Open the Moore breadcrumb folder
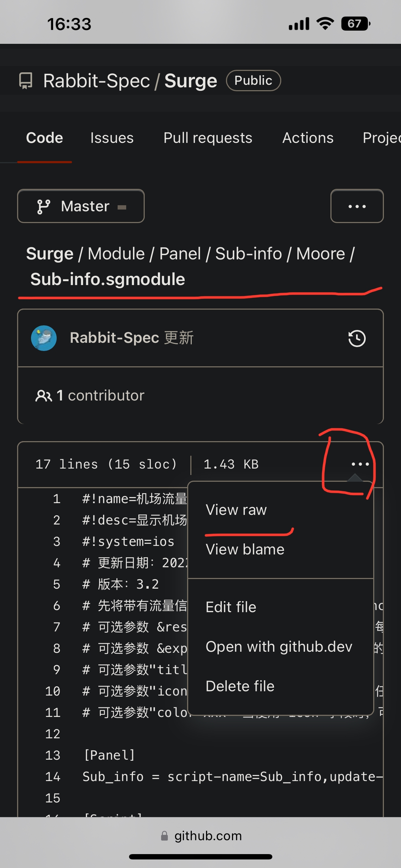 (x=320, y=254)
